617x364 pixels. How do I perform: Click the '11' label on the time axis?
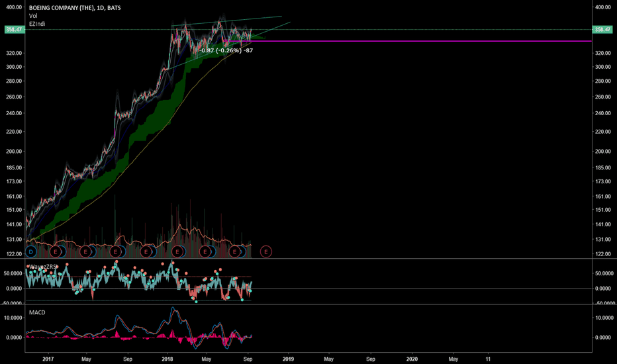488,359
